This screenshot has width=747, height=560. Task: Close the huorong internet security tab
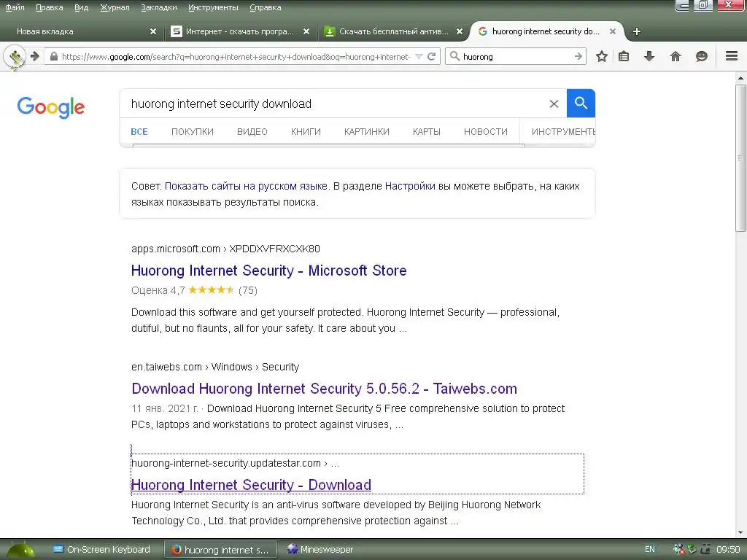613,31
